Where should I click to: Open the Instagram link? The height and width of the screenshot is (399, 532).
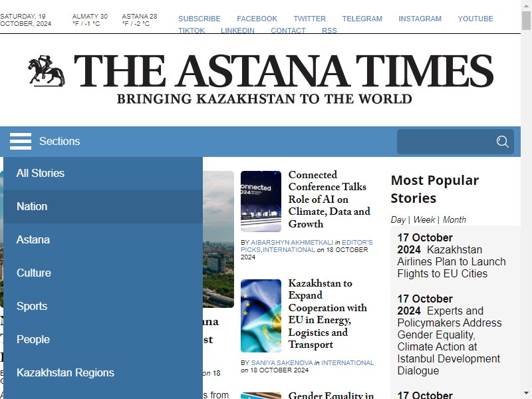[420, 19]
